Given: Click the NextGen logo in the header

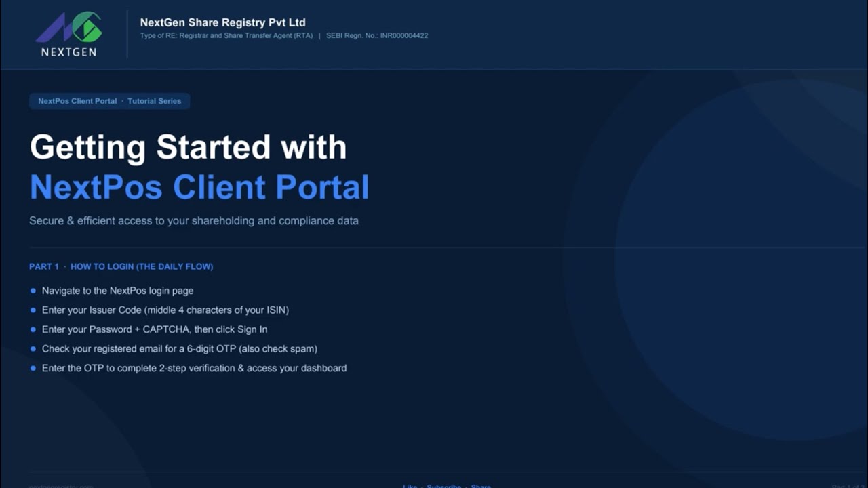Looking at the screenshot, I should (68, 34).
